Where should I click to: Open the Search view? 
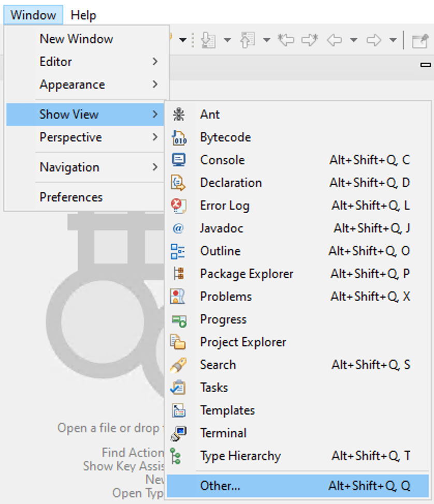[218, 365]
